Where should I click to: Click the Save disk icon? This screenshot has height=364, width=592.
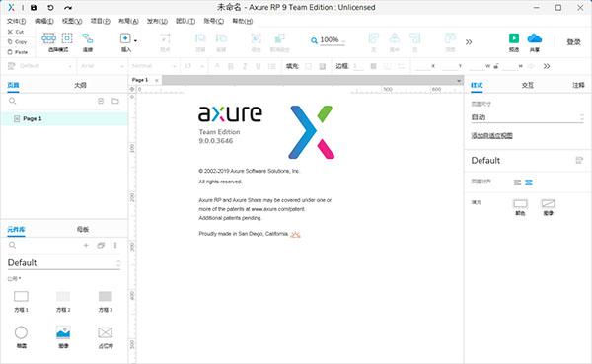point(34,7)
